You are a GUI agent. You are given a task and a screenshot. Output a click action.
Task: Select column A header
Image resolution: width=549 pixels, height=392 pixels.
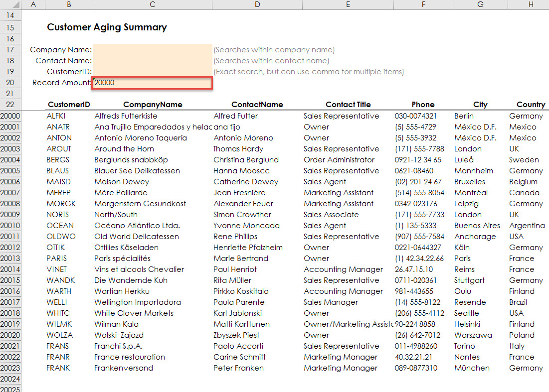(x=33, y=4)
